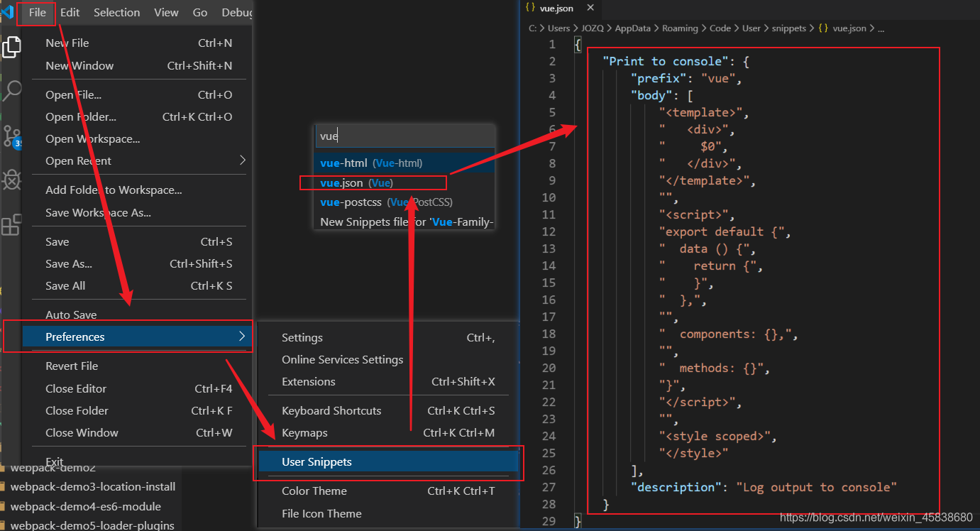980x531 pixels.
Task: Choose New Window menu entry
Action: click(138, 65)
